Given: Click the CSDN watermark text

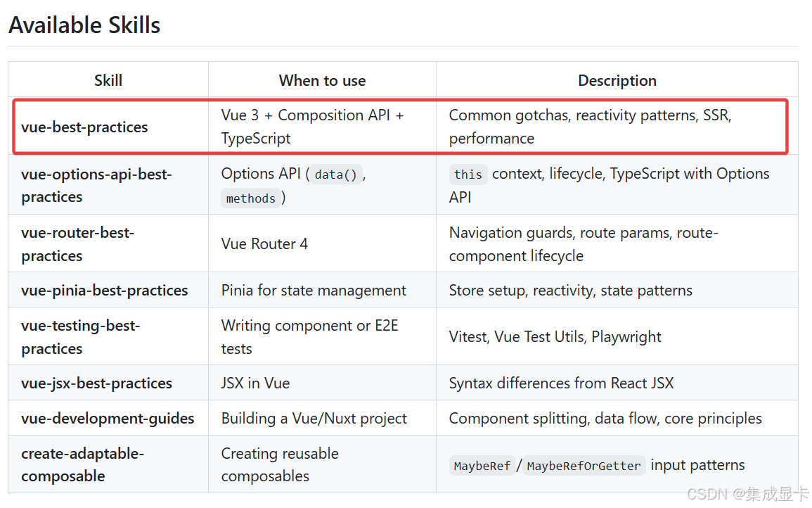Looking at the screenshot, I should pyautogui.click(x=747, y=493).
